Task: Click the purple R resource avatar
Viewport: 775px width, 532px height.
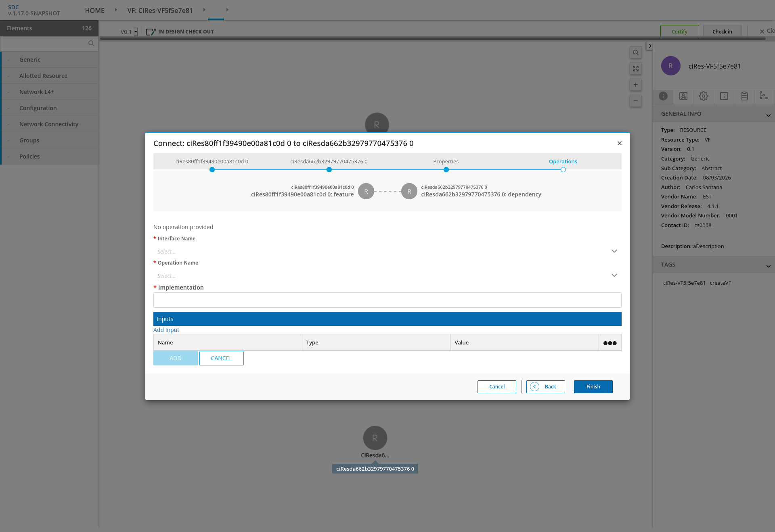Action: coord(670,66)
